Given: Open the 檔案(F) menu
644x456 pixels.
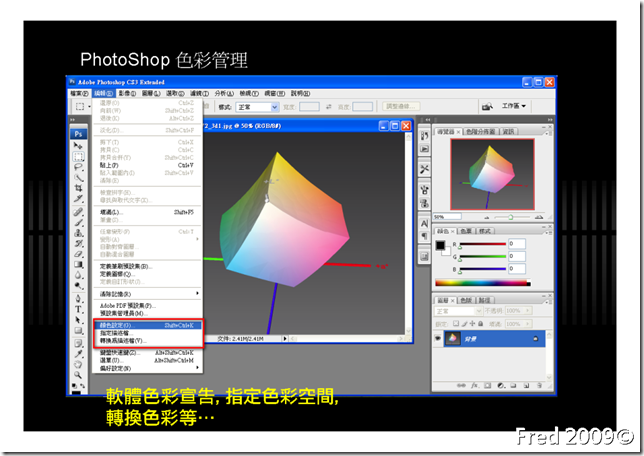Looking at the screenshot, I should (79, 94).
